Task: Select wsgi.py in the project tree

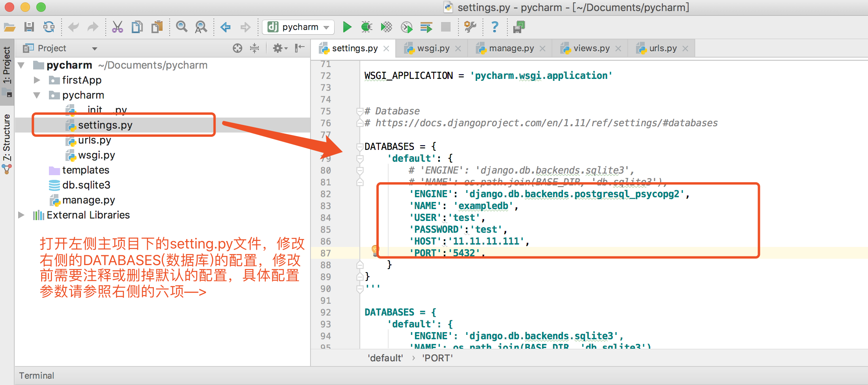Action: click(x=96, y=155)
